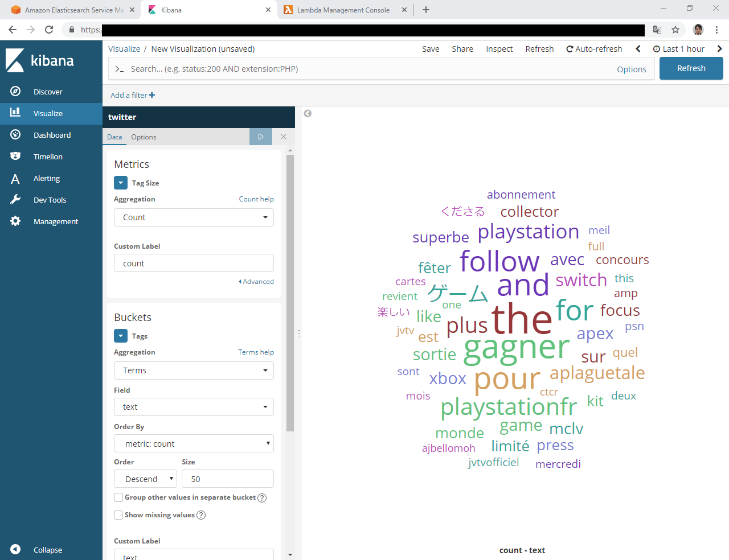Discard changes with the X icon
Viewport: 729px width, 560px height.
point(284,137)
